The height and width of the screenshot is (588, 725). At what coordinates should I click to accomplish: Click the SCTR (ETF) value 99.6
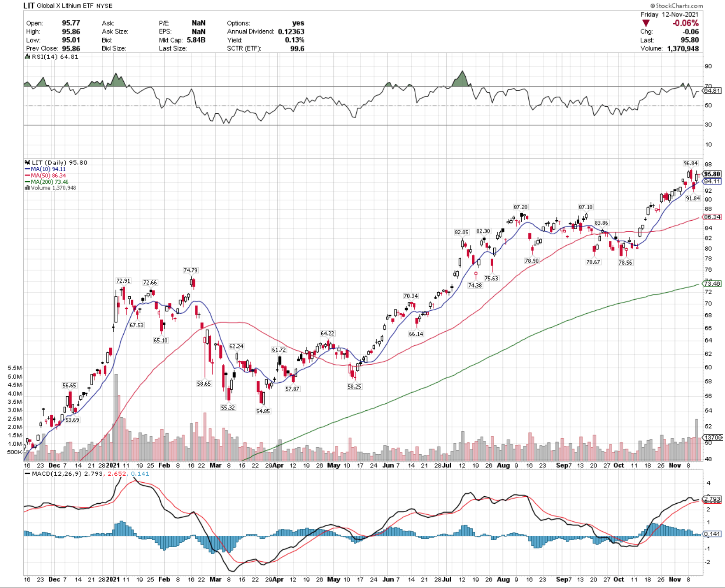pyautogui.click(x=297, y=48)
